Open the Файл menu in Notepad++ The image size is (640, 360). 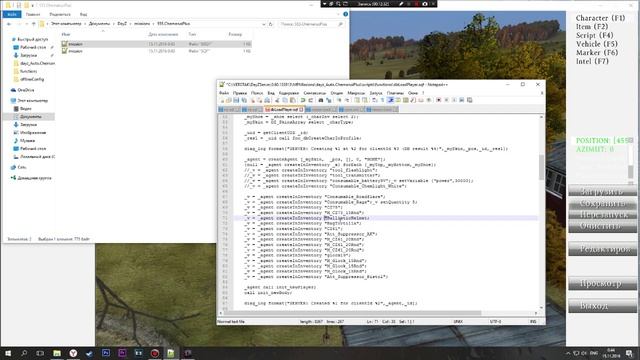224,93
